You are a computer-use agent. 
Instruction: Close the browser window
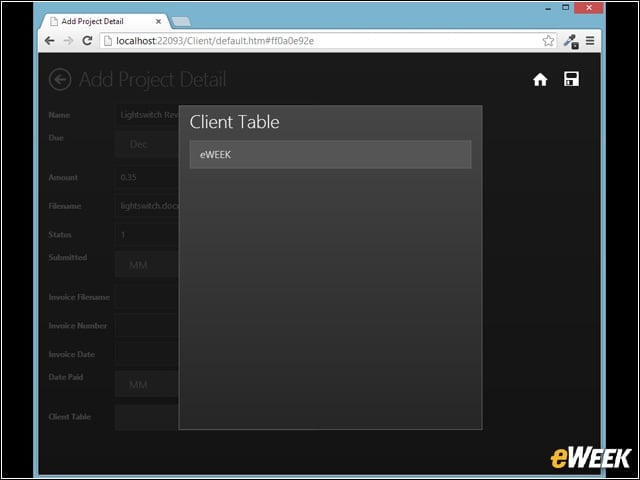coord(589,8)
